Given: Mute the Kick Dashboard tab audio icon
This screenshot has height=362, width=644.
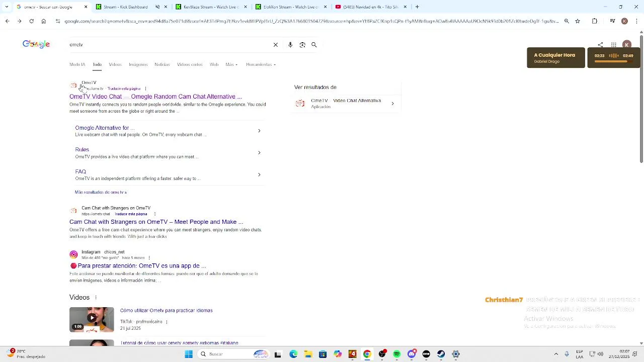Looking at the screenshot, I should pos(157,7).
